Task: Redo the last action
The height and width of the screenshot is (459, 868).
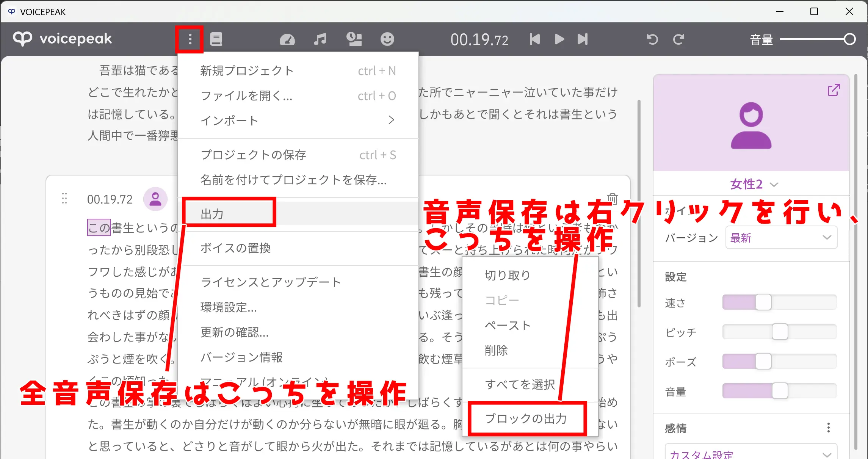Action: 678,39
